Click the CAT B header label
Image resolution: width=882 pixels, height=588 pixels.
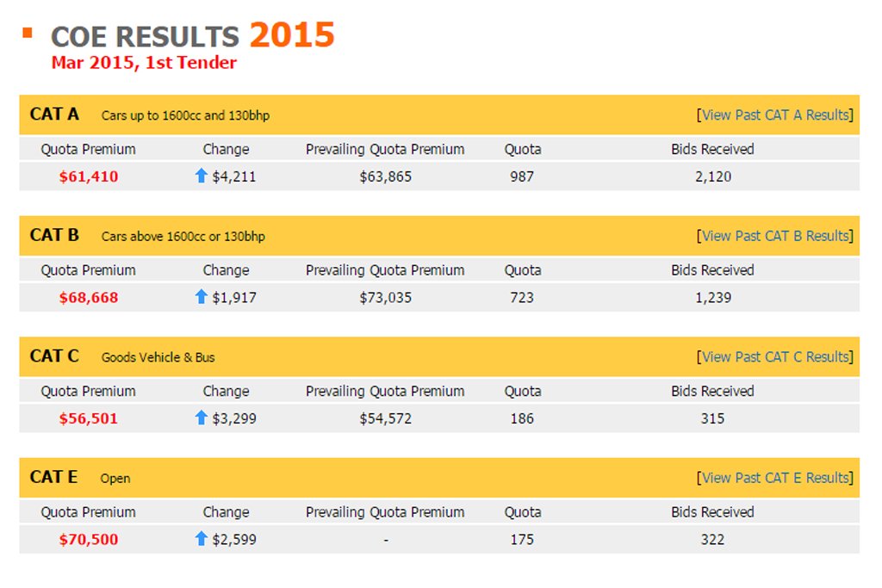point(54,235)
